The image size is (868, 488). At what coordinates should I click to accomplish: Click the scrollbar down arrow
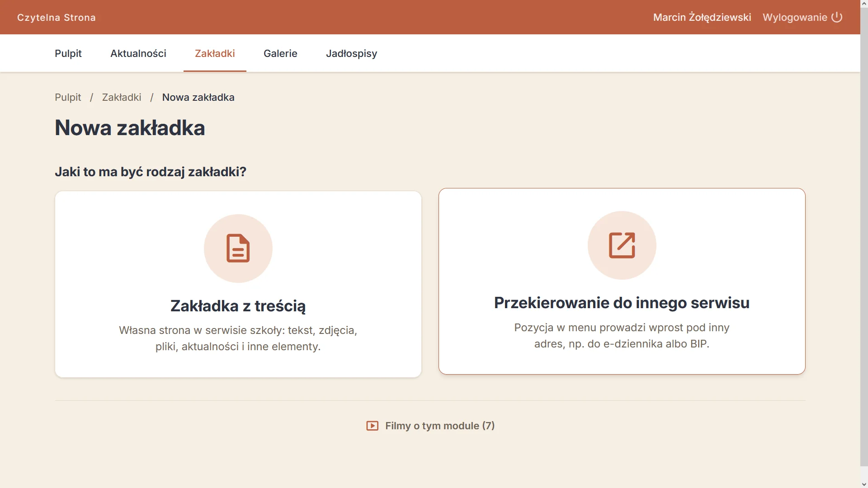tap(864, 484)
